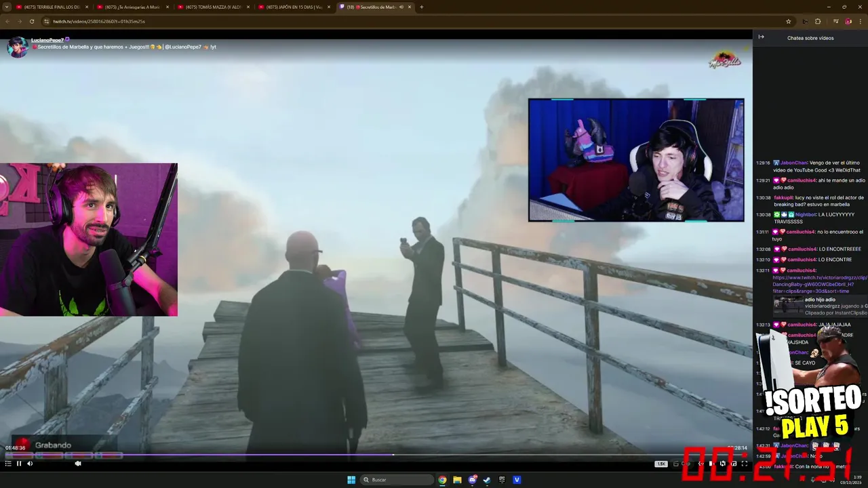The height and width of the screenshot is (488, 868).
Task: Go forward in browser history
Action: click(x=20, y=21)
